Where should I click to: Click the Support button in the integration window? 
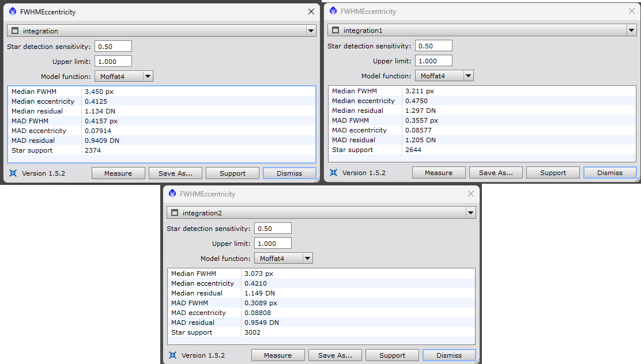(233, 173)
